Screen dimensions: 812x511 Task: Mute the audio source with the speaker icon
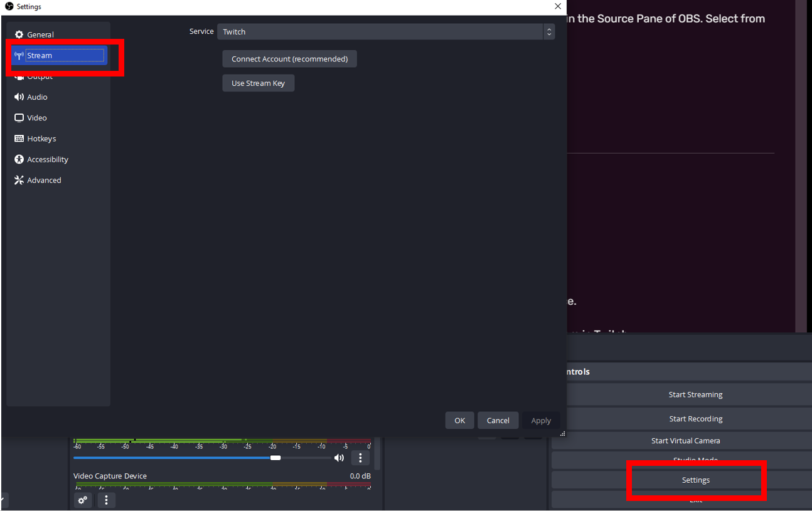pos(339,458)
